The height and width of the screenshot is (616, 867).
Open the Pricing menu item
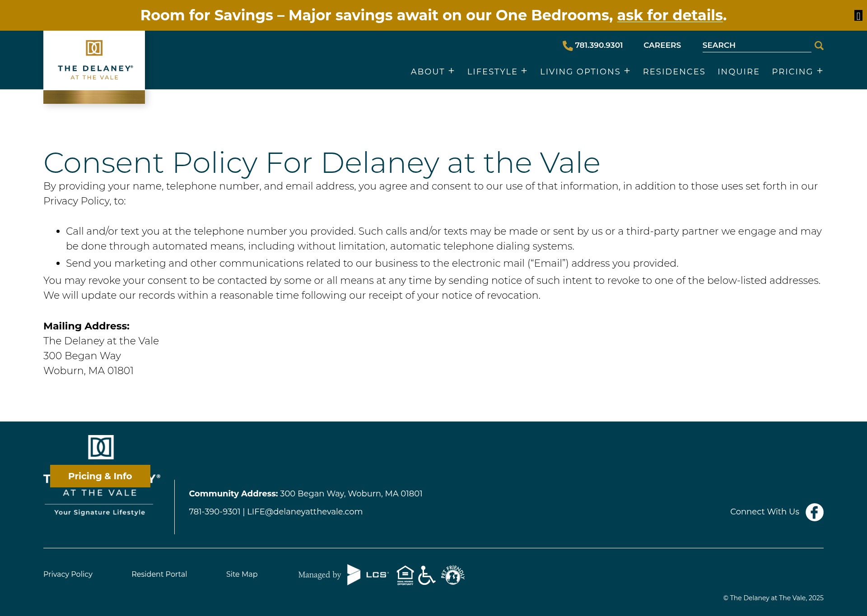(x=792, y=72)
